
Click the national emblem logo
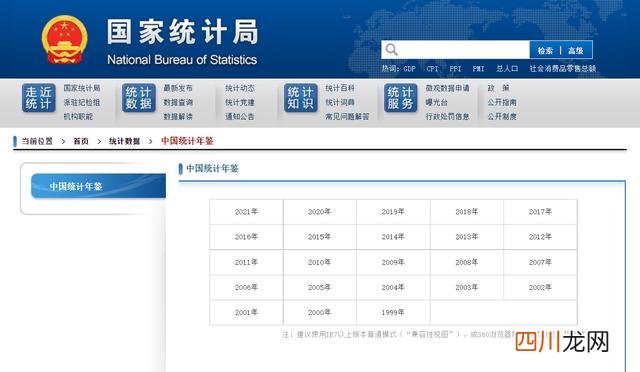coord(64,40)
